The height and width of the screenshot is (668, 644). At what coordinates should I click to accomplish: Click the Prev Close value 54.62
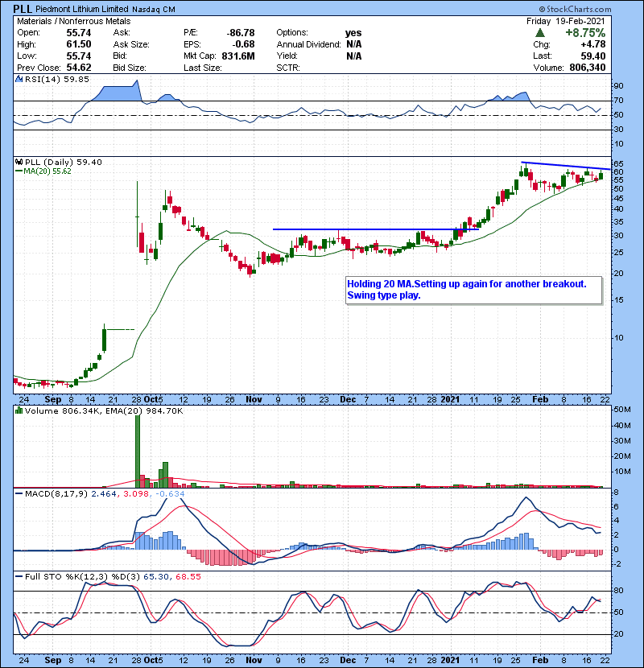coord(79,68)
